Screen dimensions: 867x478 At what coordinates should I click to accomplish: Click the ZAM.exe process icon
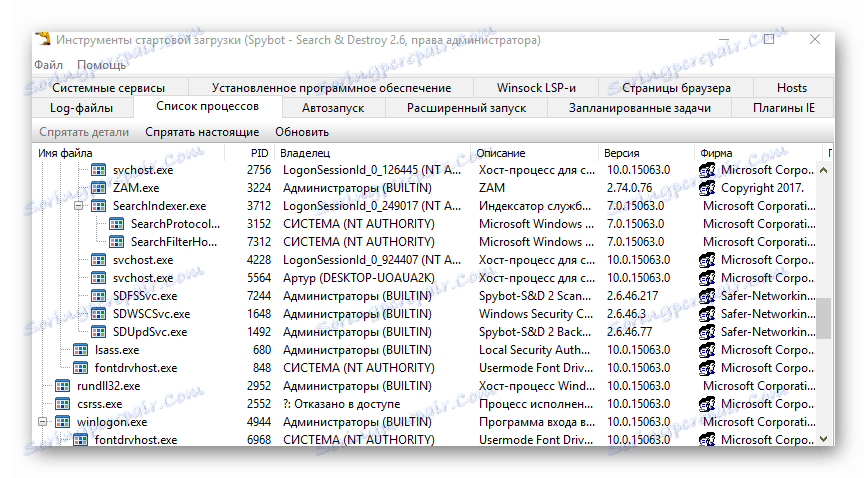click(x=98, y=188)
